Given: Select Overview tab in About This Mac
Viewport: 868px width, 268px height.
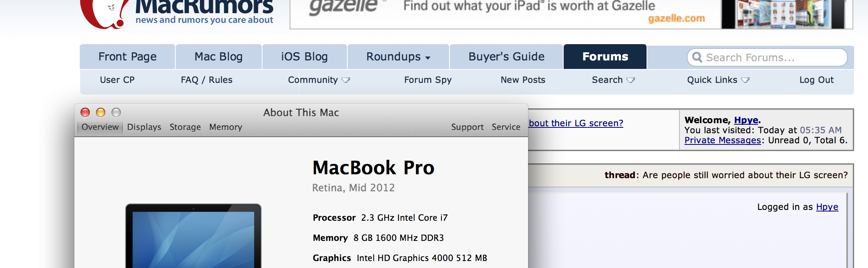Looking at the screenshot, I should click(x=100, y=127).
